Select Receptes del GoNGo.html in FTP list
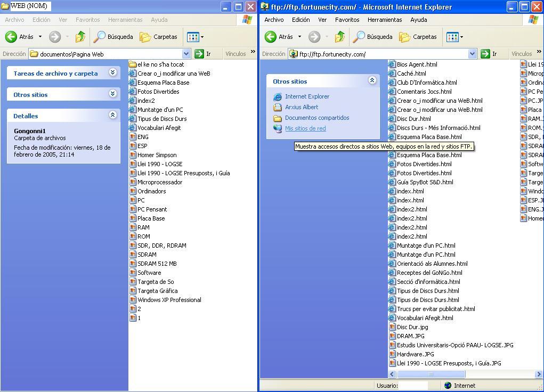 (x=429, y=273)
